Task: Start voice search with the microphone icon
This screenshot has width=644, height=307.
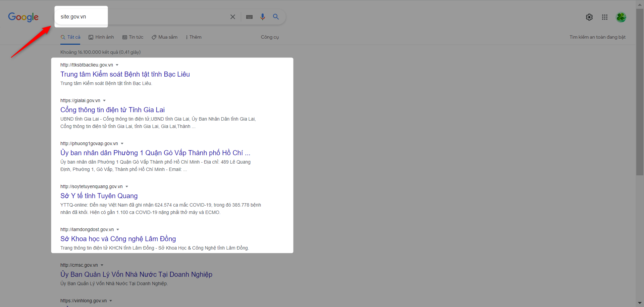Action: [263, 17]
